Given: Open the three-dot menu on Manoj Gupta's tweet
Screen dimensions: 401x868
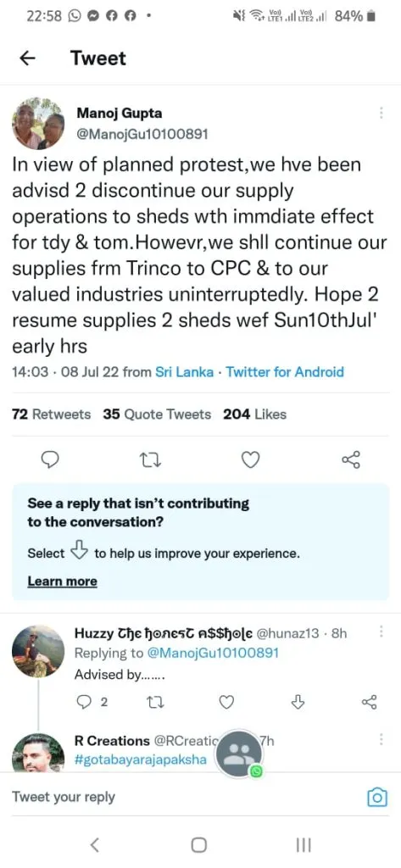Looking at the screenshot, I should pyautogui.click(x=381, y=113).
